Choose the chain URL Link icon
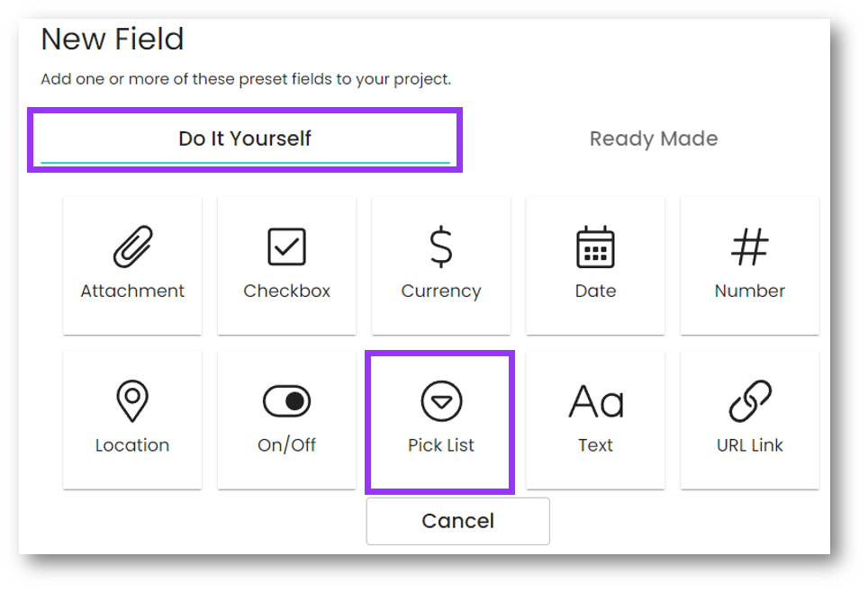 (x=749, y=401)
